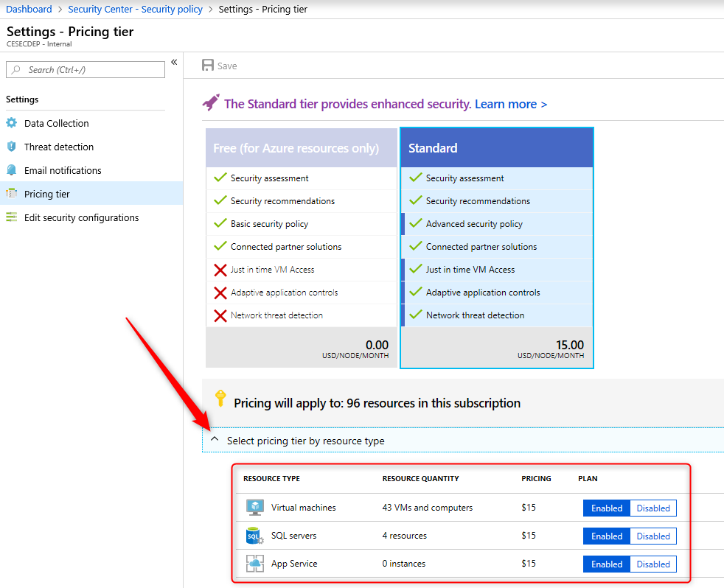Viewport: 724px width, 588px height.
Task: Select the Standard tier card header
Action: click(x=497, y=147)
